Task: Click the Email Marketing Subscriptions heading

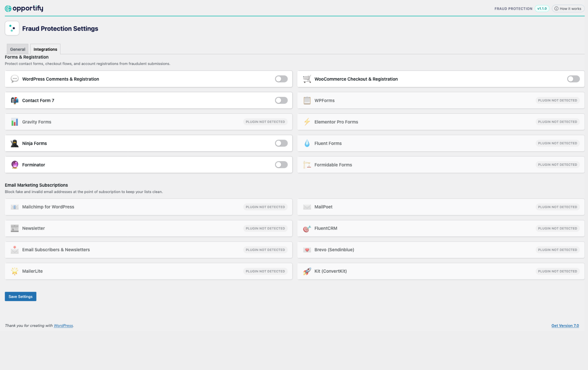Action: click(x=36, y=185)
